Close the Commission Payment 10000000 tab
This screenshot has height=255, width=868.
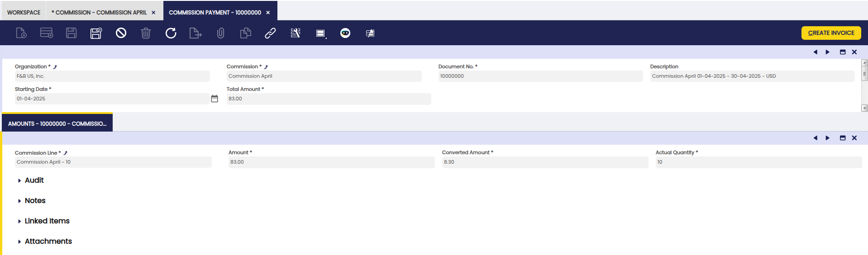(268, 13)
